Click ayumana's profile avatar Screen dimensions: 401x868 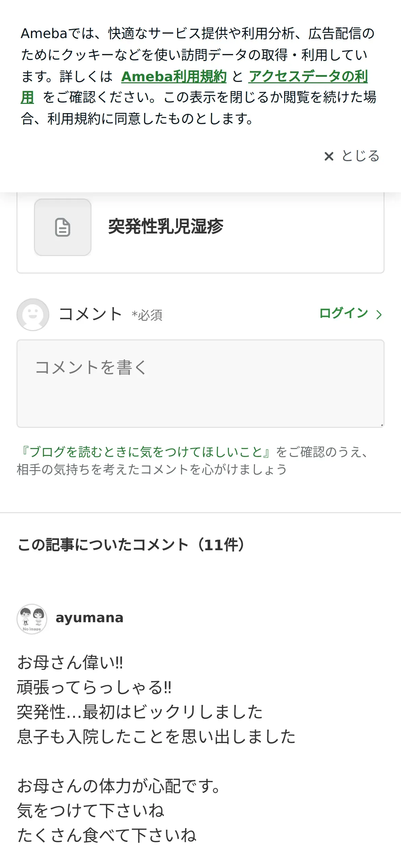point(32,619)
